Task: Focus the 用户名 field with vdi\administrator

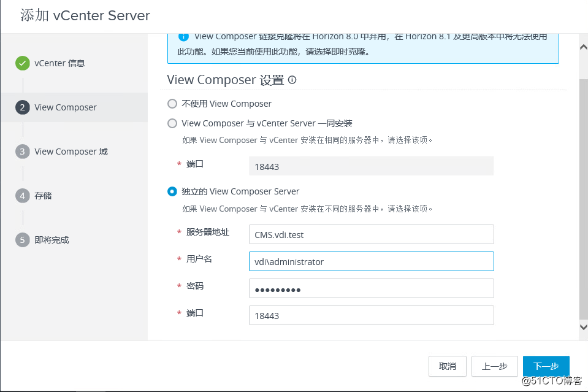Action: pyautogui.click(x=371, y=261)
